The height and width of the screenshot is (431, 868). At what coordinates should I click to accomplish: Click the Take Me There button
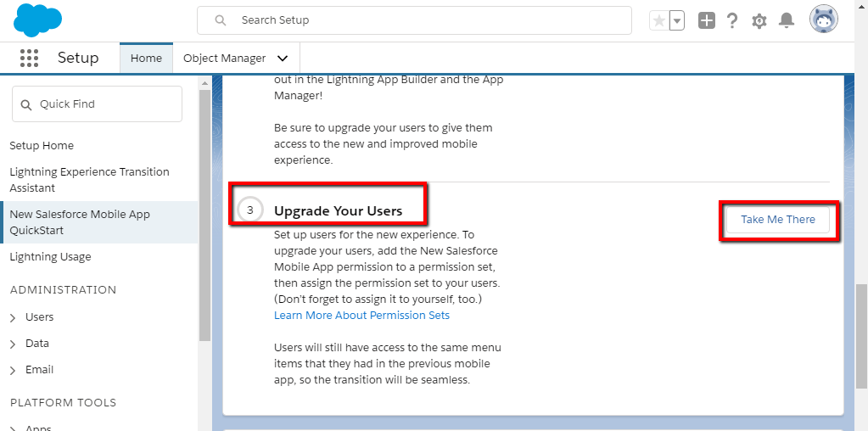point(777,220)
